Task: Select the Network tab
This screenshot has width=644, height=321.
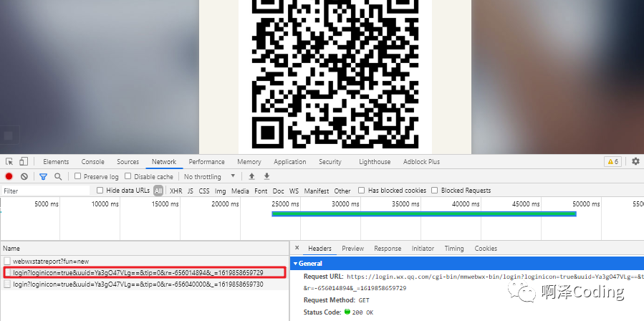Action: (x=164, y=161)
